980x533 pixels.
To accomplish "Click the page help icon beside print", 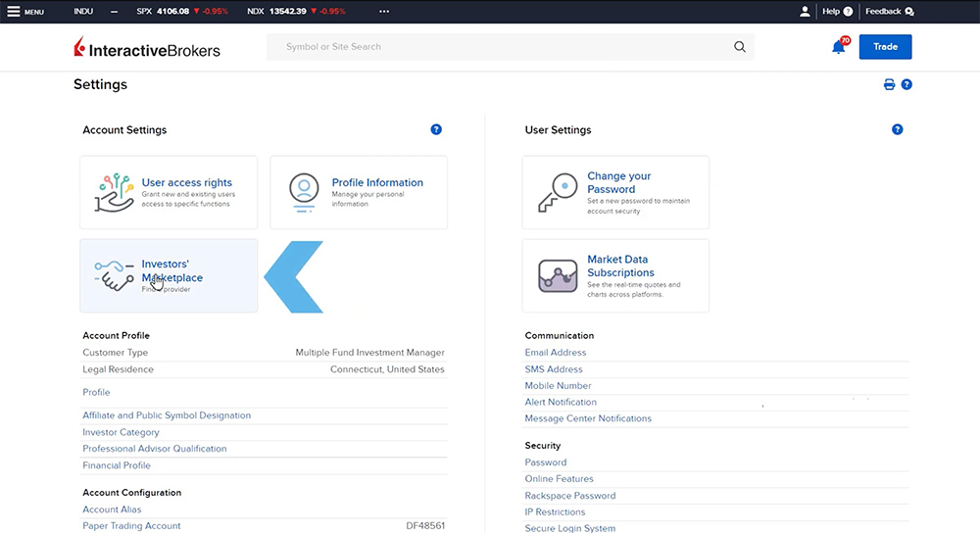I will click(x=906, y=85).
